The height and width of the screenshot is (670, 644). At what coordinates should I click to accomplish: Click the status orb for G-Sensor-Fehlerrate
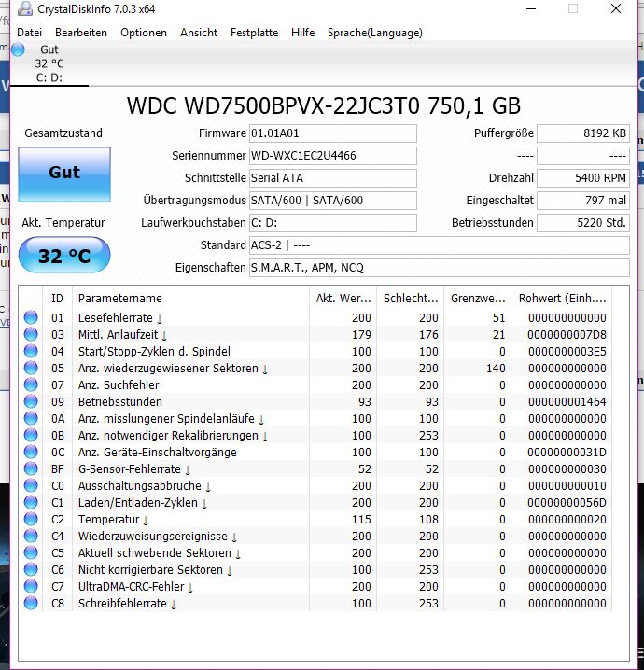coord(31,468)
